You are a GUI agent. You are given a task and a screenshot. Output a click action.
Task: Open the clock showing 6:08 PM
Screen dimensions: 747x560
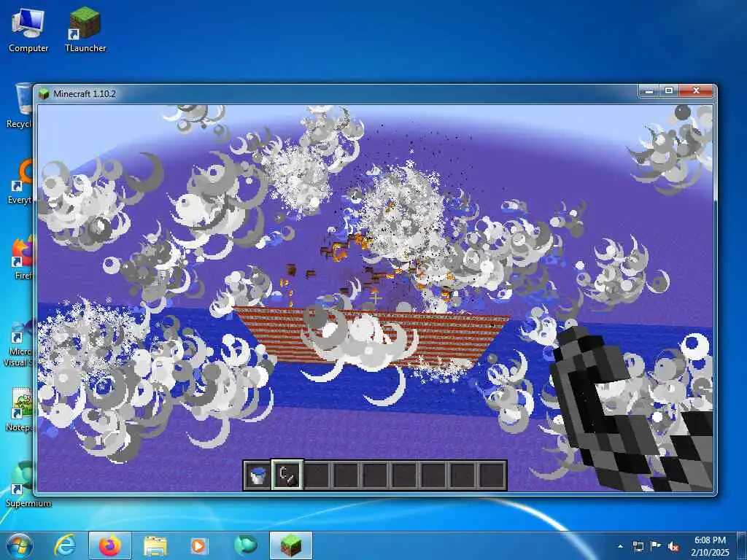(711, 546)
